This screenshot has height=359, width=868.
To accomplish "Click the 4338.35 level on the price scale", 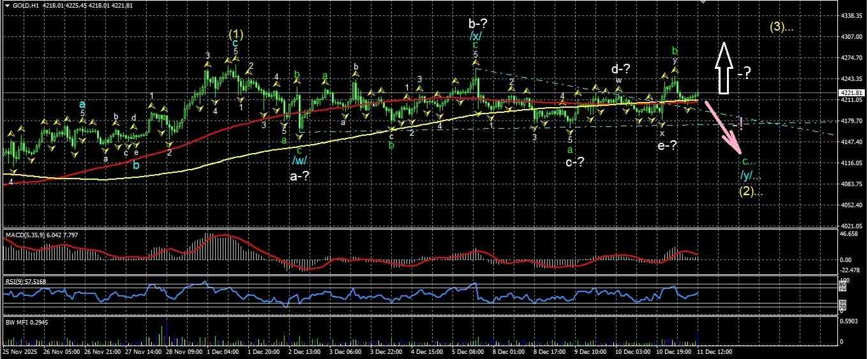I will [852, 15].
